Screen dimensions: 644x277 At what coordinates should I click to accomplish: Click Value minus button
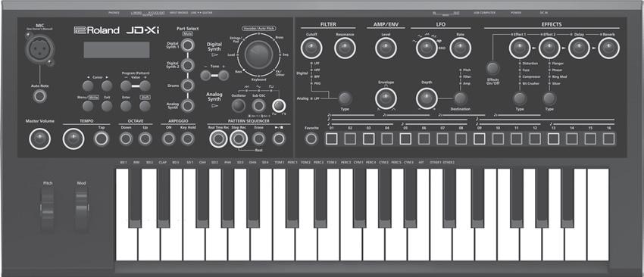click(126, 86)
